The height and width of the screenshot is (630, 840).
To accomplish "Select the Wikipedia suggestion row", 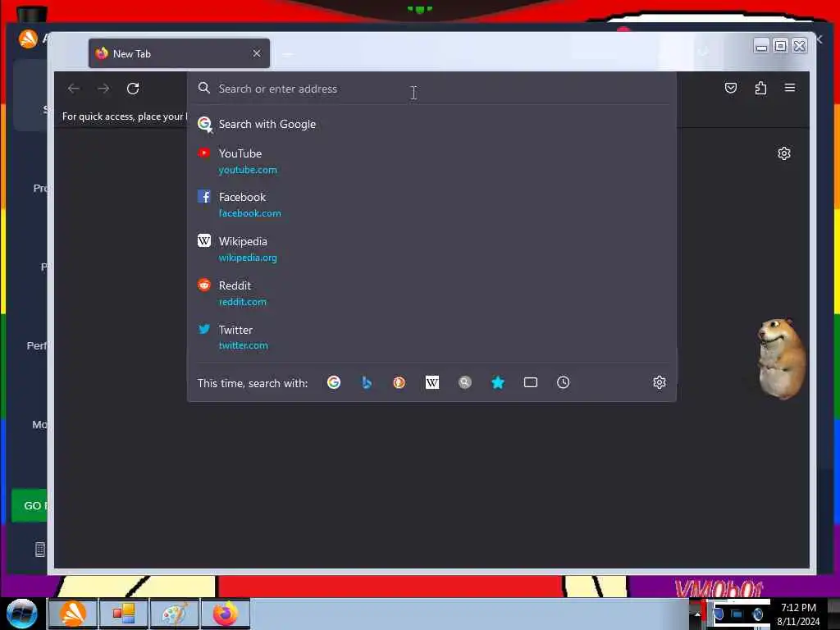I will [x=431, y=249].
